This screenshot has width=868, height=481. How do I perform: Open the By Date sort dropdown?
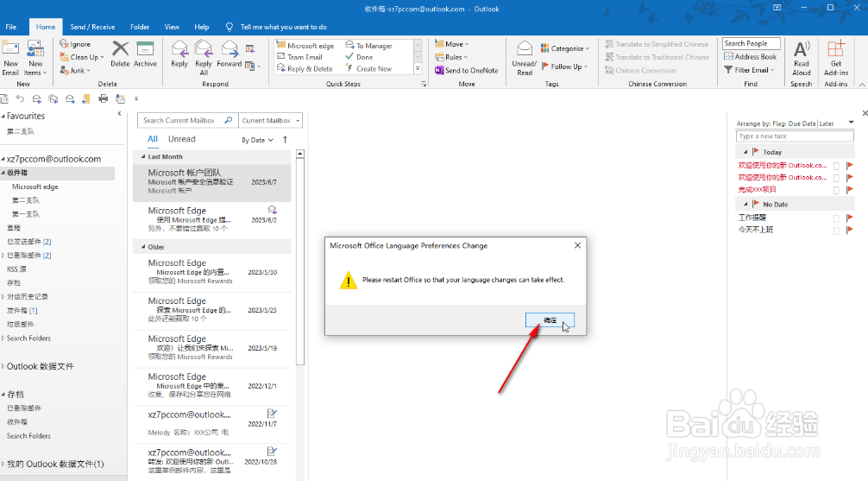[257, 140]
